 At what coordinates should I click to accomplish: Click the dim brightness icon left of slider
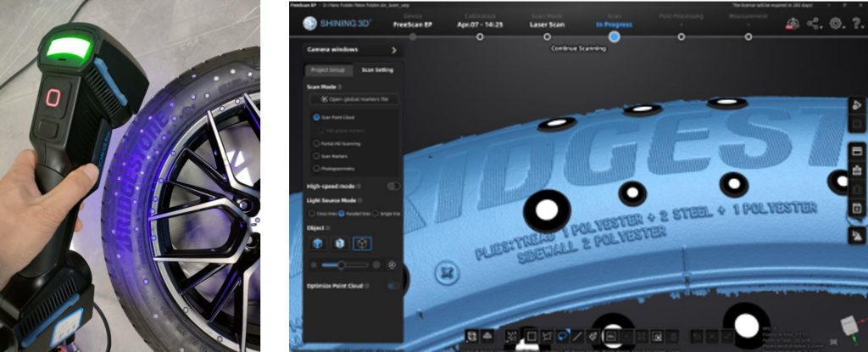(314, 265)
